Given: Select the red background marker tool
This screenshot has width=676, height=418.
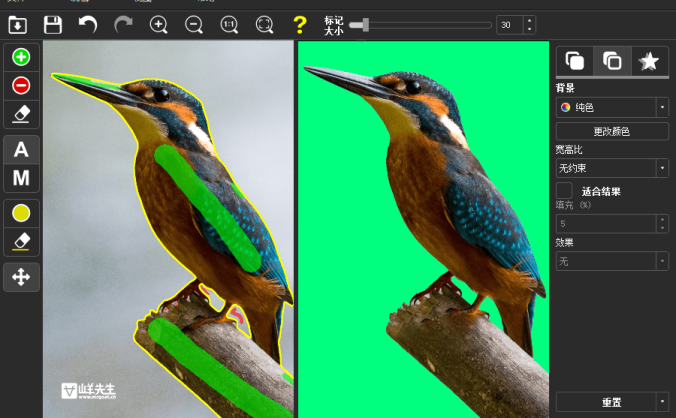Looking at the screenshot, I should pos(21,85).
